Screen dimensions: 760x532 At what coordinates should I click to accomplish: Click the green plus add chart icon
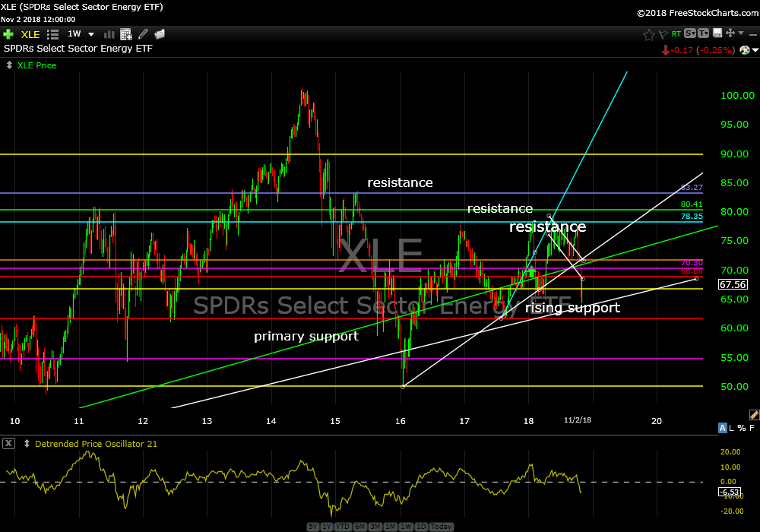pyautogui.click(x=8, y=34)
